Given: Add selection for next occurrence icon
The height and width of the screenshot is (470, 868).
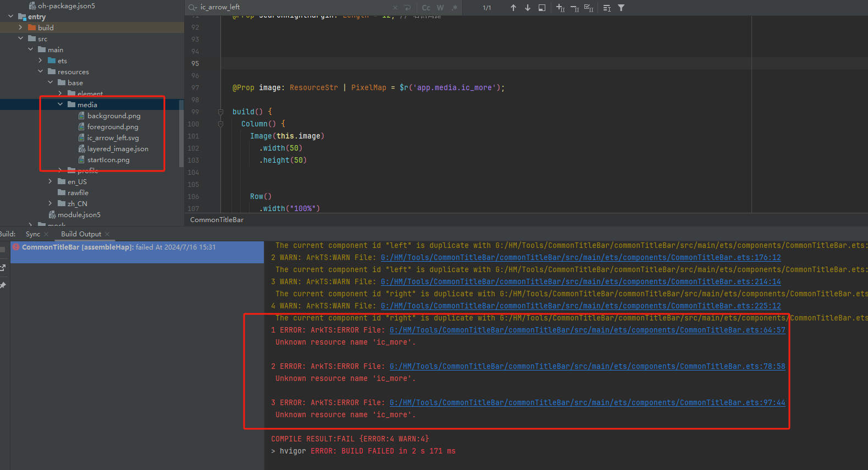Looking at the screenshot, I should (x=560, y=8).
